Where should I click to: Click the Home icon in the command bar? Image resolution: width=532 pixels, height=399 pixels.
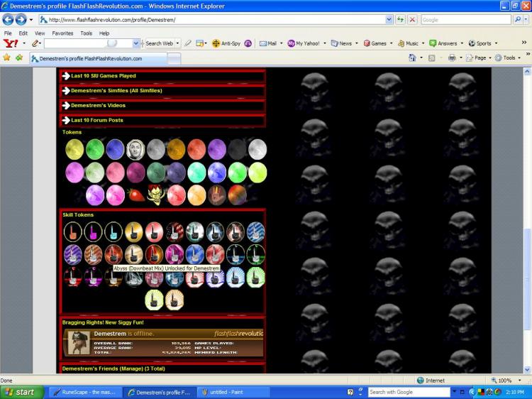pyautogui.click(x=412, y=58)
